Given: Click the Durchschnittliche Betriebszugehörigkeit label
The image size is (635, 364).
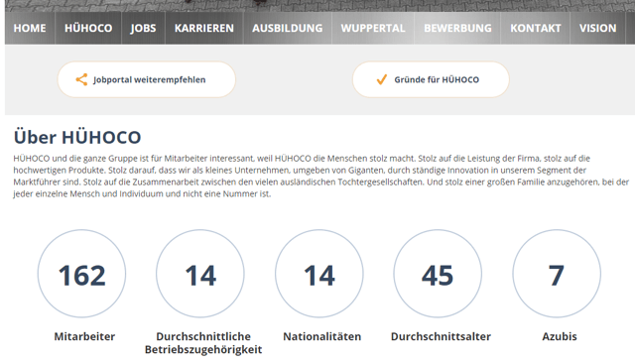Looking at the screenshot, I should pyautogui.click(x=203, y=343).
